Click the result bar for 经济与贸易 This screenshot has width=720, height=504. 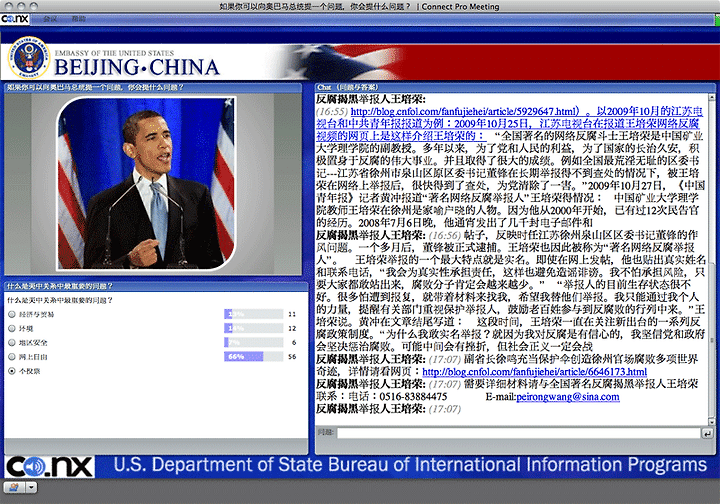pos(253,314)
